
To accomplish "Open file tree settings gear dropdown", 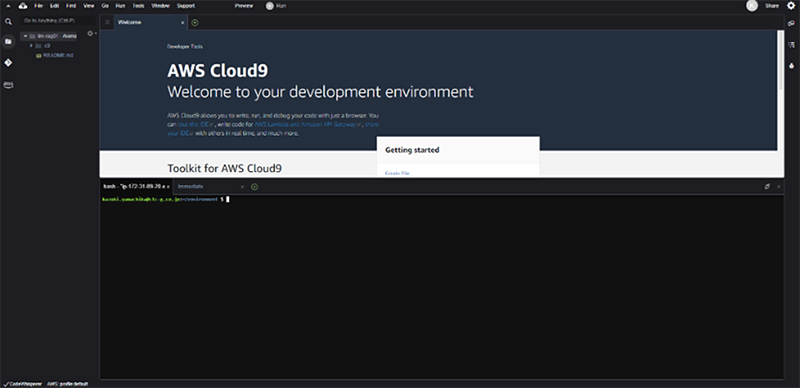I will [91, 34].
